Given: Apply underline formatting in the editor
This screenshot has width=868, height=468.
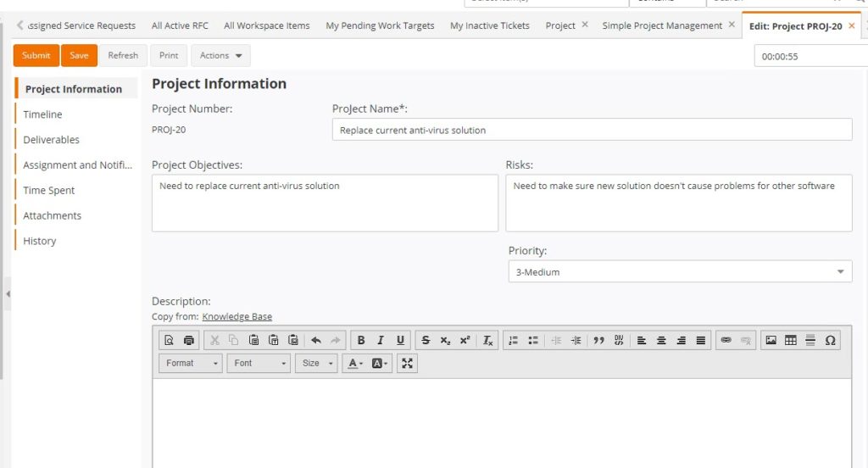Looking at the screenshot, I should coord(401,340).
